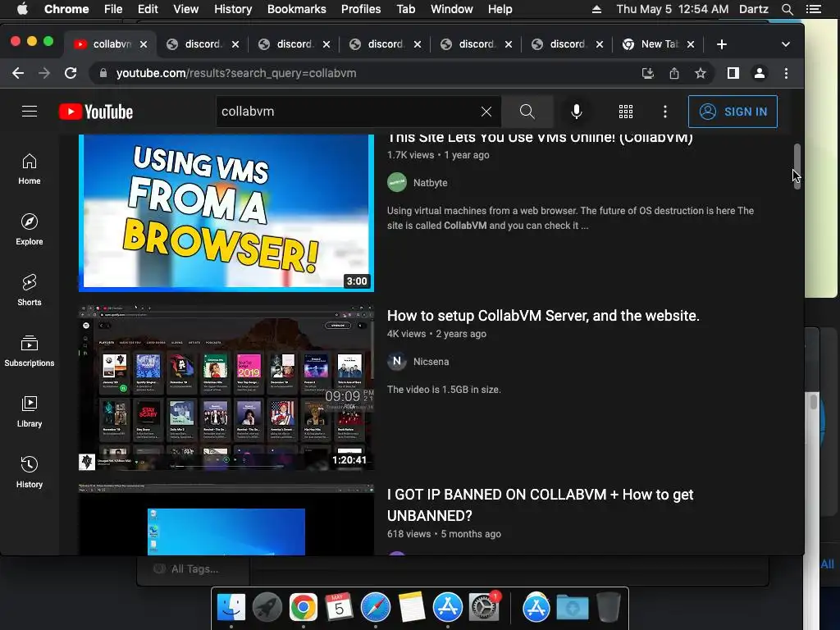Open Shorts in sidebar
Image resolution: width=840 pixels, height=630 pixels.
(30, 290)
